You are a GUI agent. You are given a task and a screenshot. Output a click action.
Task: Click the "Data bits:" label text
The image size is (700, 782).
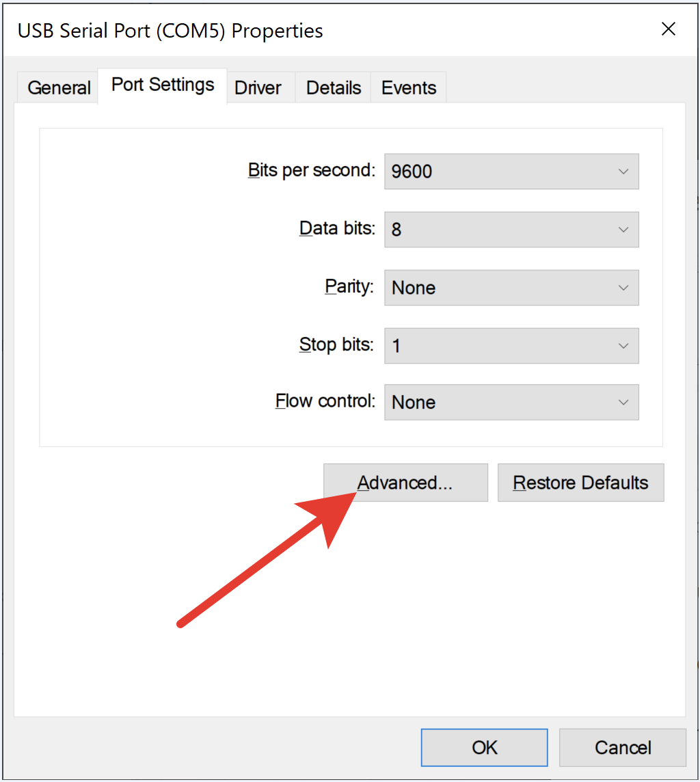[337, 228]
